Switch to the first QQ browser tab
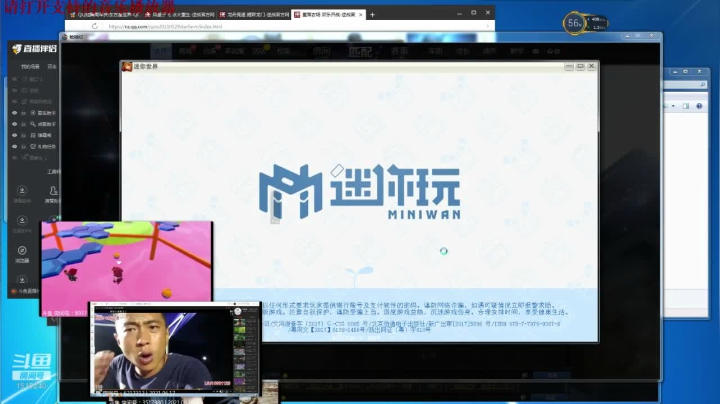Screen dimensions: 720x404 (103, 15)
